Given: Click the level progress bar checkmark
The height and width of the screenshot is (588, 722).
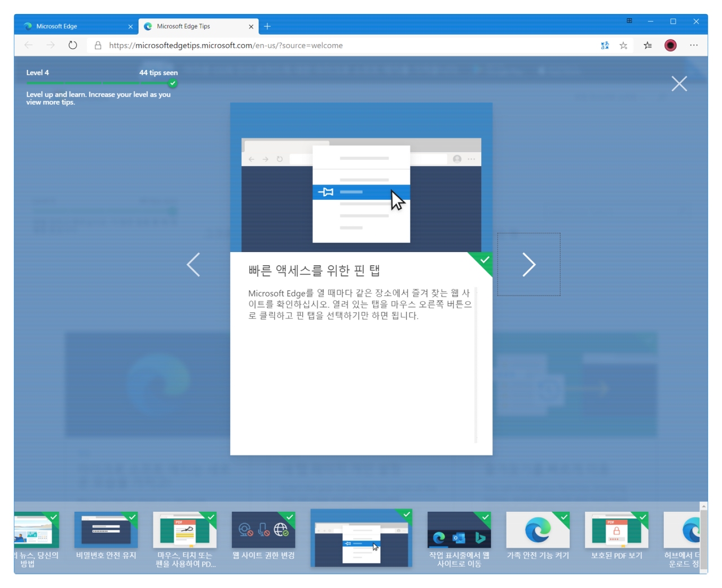Looking at the screenshot, I should coord(173,83).
